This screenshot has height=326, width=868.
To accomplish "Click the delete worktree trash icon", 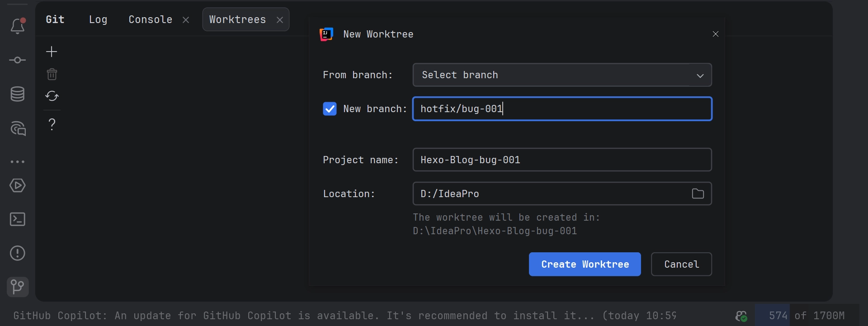I will coord(52,74).
